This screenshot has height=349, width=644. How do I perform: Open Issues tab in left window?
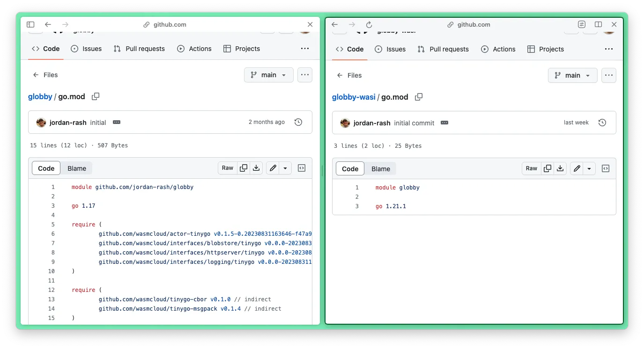(86, 49)
